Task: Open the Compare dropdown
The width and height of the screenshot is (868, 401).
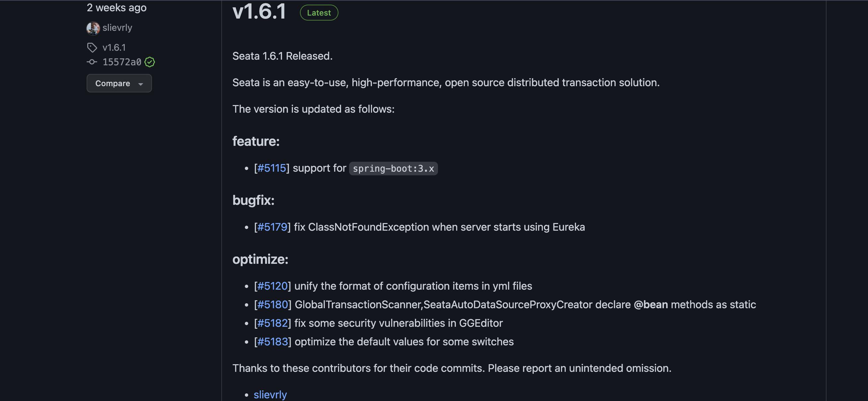Action: [119, 83]
